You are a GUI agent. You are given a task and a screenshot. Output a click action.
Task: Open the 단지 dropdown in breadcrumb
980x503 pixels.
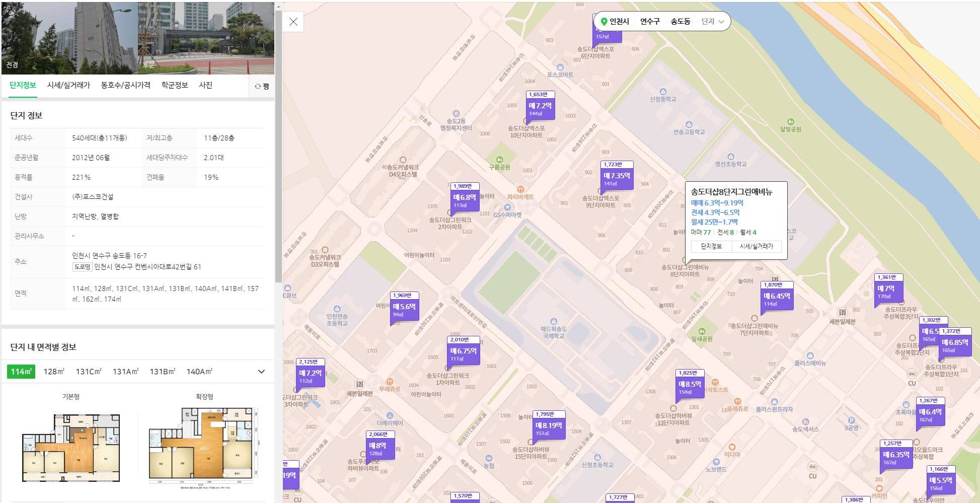click(x=713, y=22)
